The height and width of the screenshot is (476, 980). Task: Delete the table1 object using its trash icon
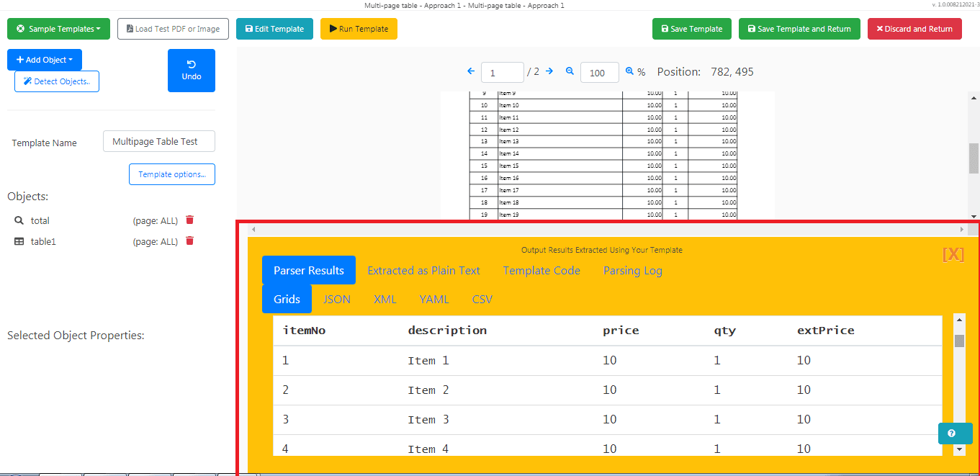(189, 241)
